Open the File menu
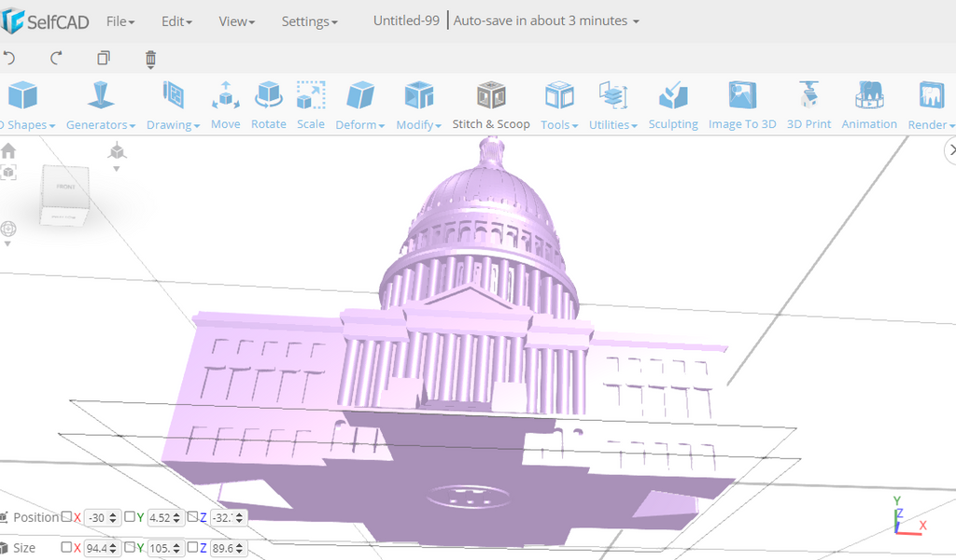956x560 pixels. pos(120,21)
